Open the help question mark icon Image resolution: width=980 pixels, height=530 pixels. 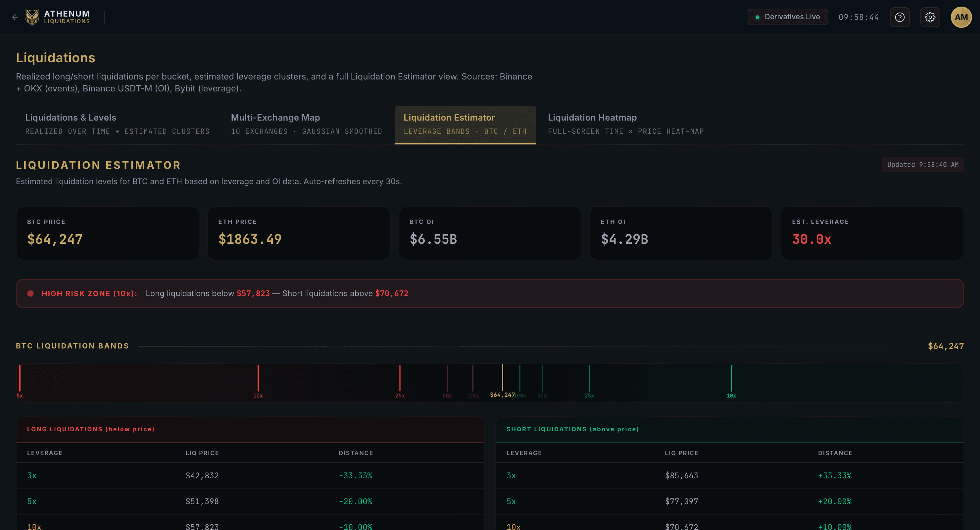click(900, 17)
